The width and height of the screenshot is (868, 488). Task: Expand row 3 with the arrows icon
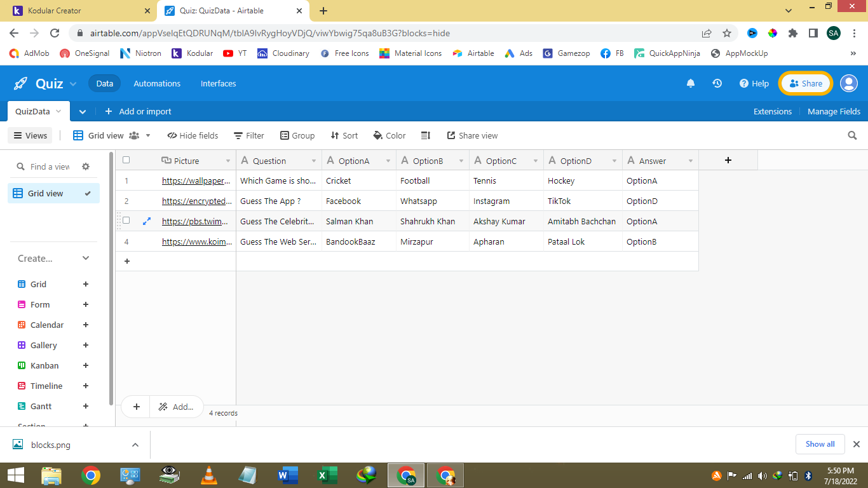[147, 221]
